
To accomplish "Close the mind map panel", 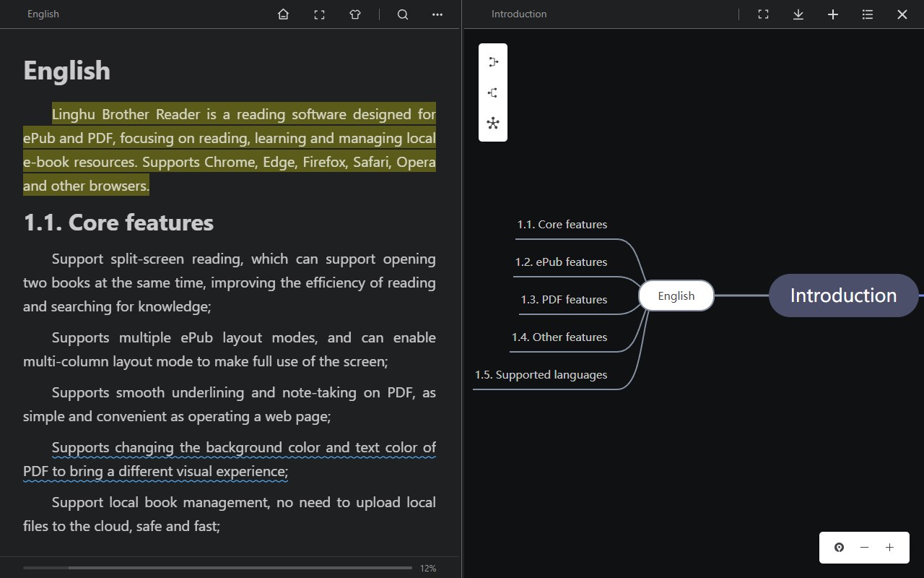I will [902, 14].
